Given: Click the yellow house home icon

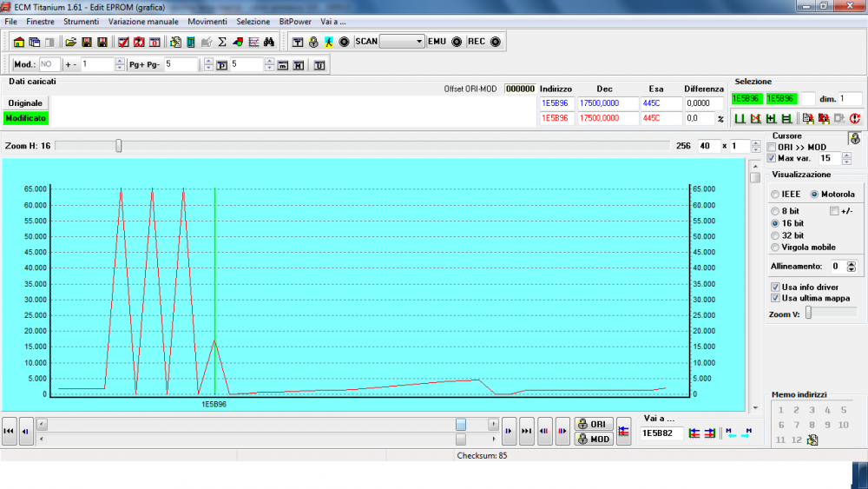Looking at the screenshot, I should pyautogui.click(x=19, y=42).
